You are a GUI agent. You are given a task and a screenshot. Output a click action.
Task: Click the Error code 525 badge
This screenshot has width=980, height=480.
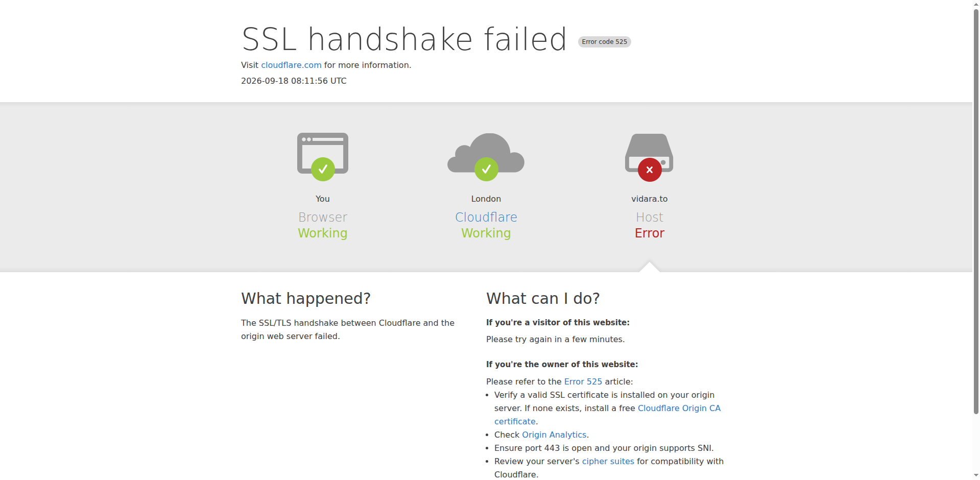(x=604, y=42)
